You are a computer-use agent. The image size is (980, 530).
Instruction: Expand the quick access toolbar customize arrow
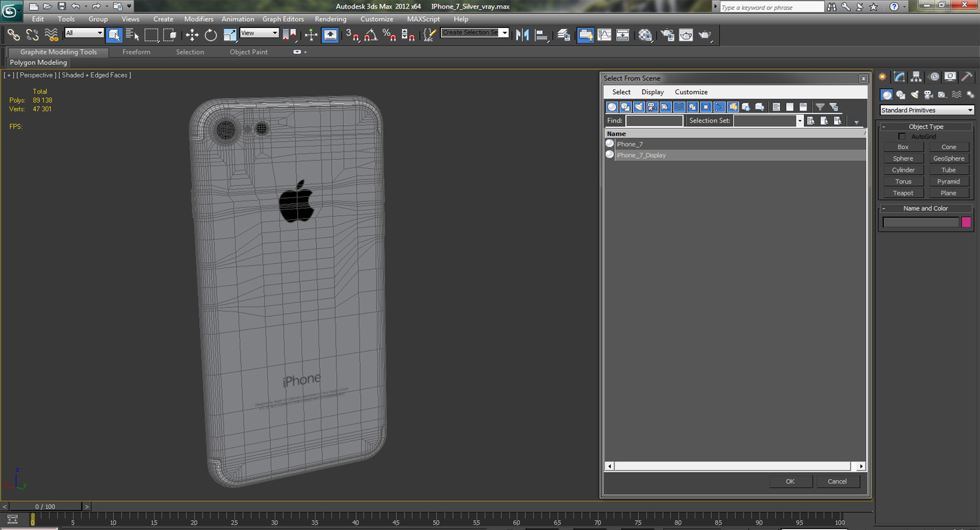click(x=129, y=6)
